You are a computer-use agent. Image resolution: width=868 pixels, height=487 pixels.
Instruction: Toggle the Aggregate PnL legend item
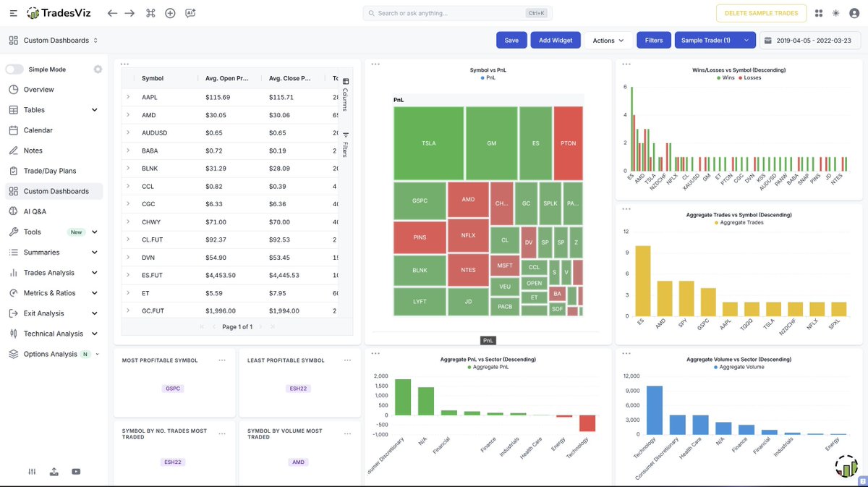488,367
